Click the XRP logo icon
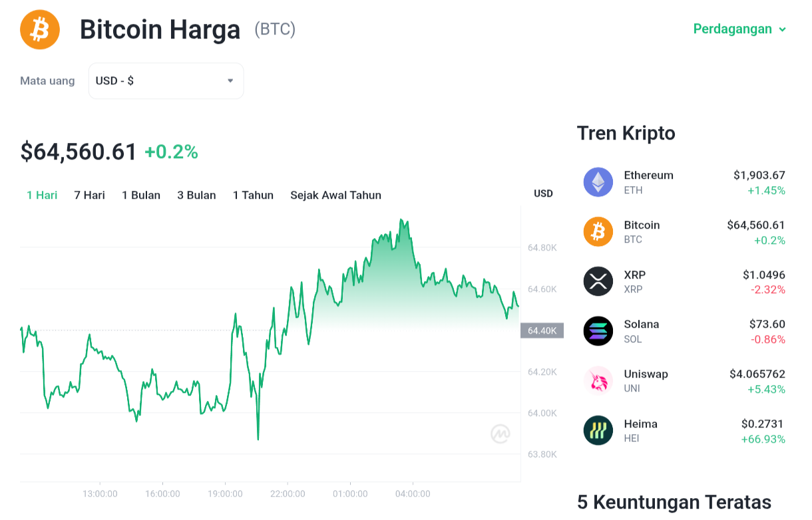The width and height of the screenshot is (812, 520). click(598, 281)
